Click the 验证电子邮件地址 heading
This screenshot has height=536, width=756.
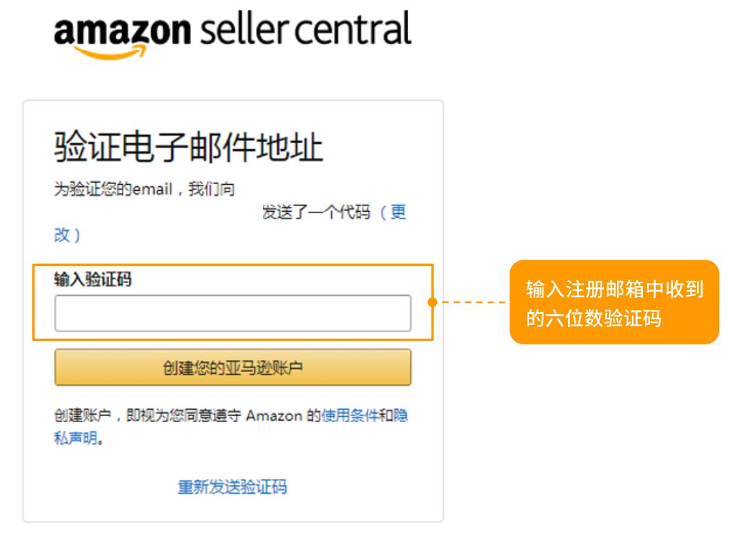coord(188,148)
